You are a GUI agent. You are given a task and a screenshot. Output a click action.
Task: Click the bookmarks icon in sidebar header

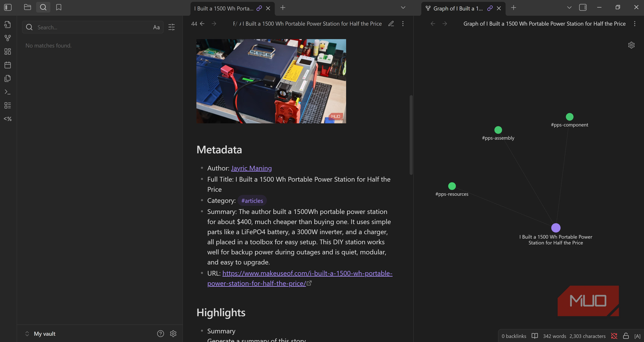click(x=59, y=7)
